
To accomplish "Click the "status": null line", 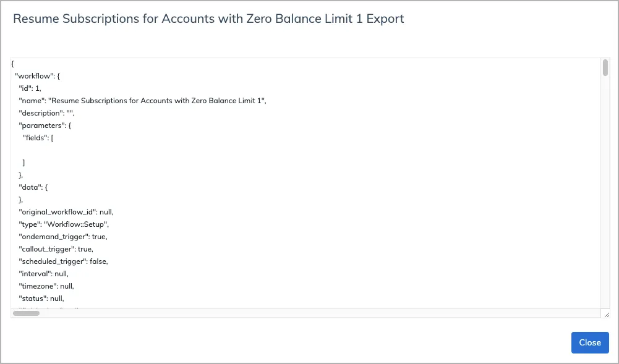I will [41, 298].
